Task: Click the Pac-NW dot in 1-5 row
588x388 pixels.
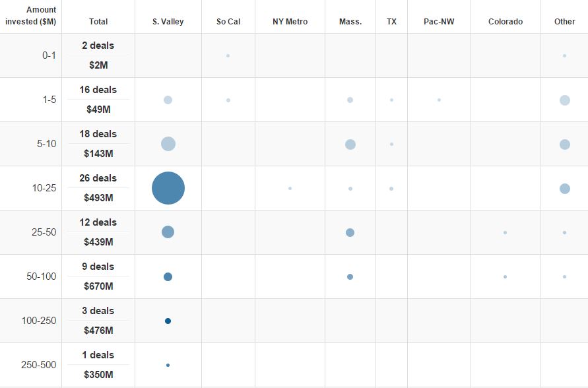Action: (x=439, y=100)
